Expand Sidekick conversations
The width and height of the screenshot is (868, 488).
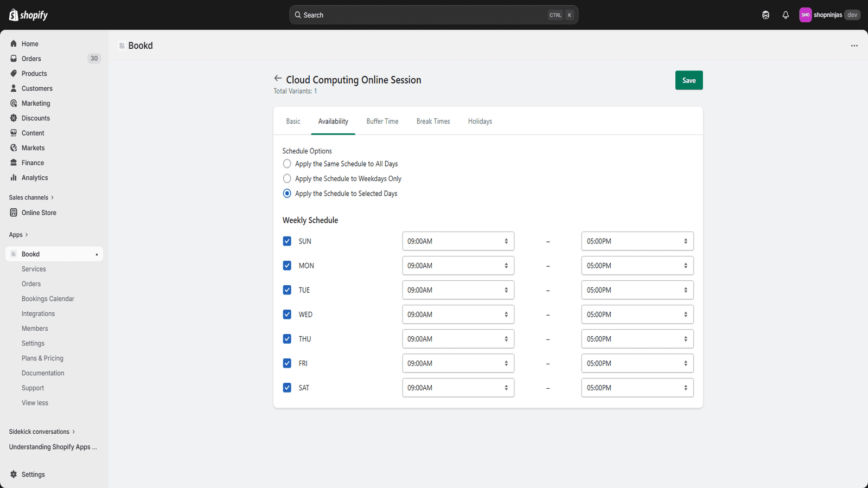[x=42, y=432]
